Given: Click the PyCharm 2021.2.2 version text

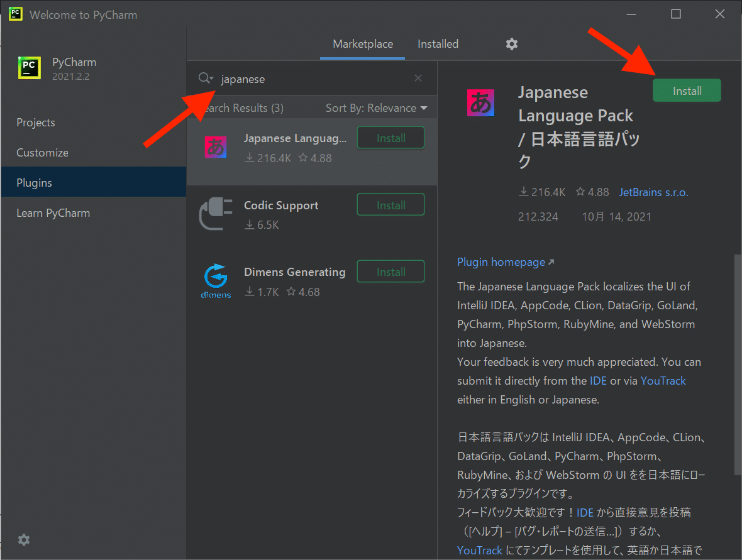Looking at the screenshot, I should (x=70, y=76).
